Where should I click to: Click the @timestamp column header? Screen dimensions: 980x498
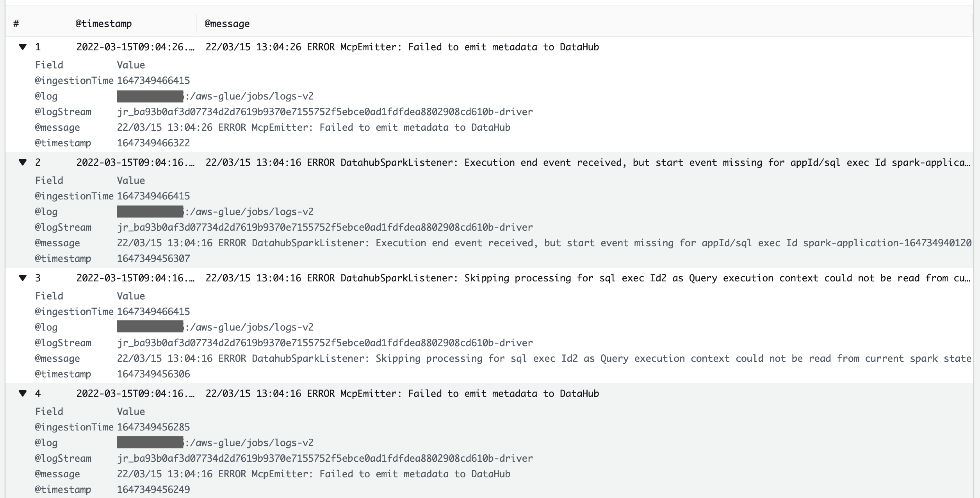[103, 23]
